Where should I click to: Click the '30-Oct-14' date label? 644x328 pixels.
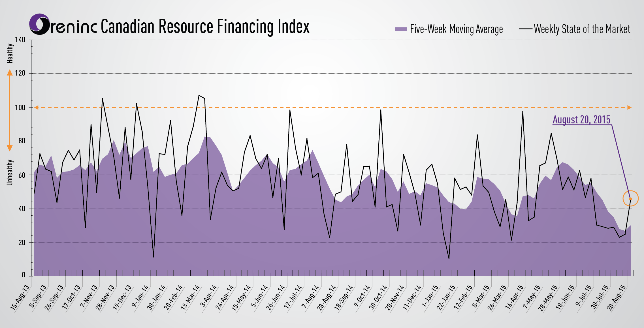pyautogui.click(x=378, y=297)
